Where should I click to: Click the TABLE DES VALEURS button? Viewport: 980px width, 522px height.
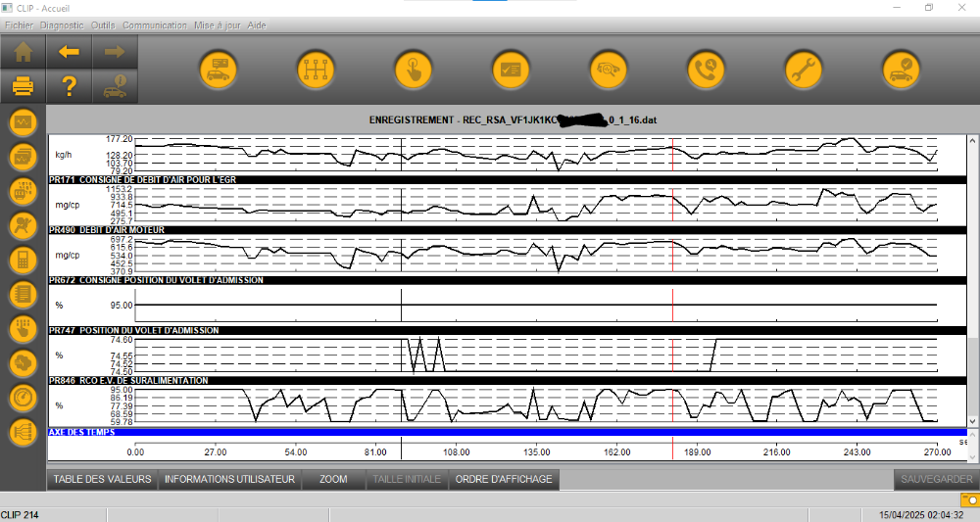coord(102,480)
